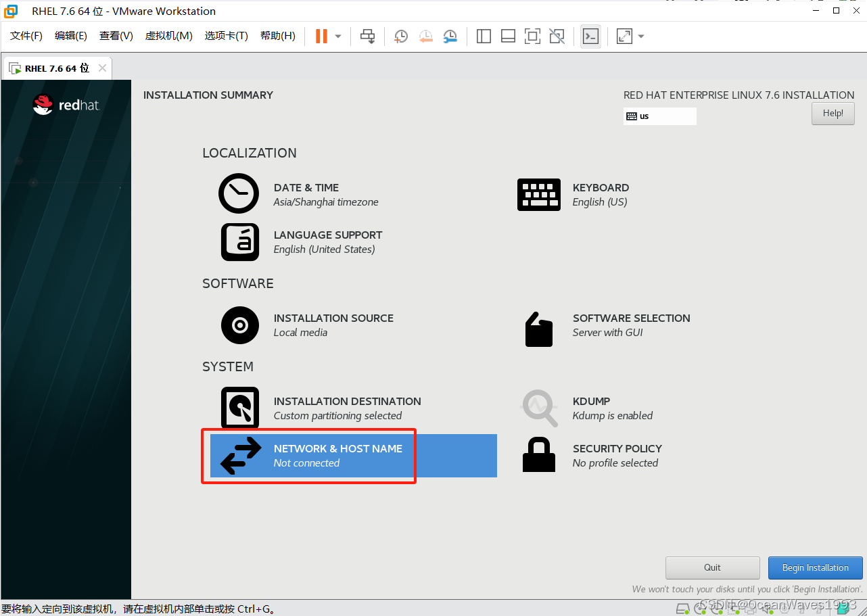Image resolution: width=867 pixels, height=616 pixels.
Task: Click the Red Hat logo in sidebar
Action: pos(66,105)
